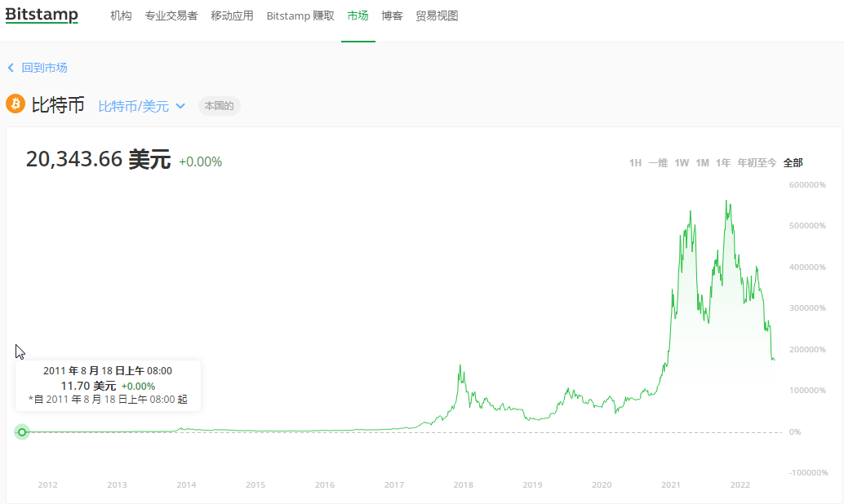Switch chart to 1M range
The height and width of the screenshot is (504, 844).
(702, 162)
